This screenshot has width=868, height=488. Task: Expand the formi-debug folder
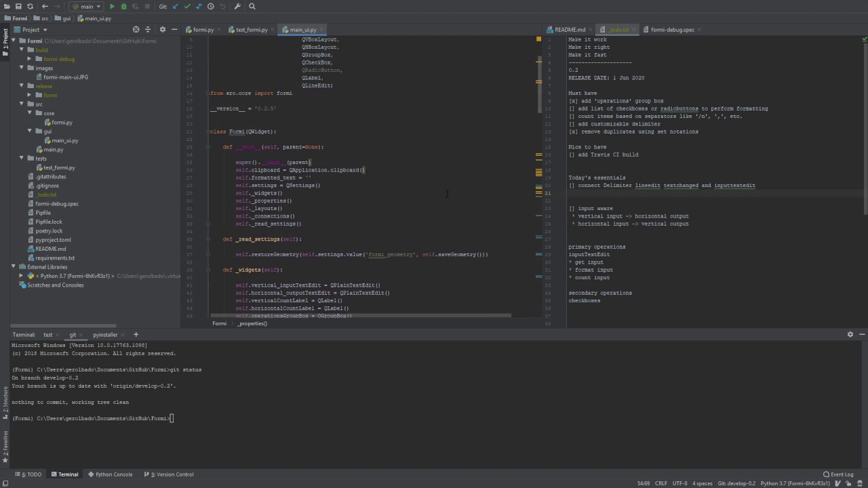(30, 59)
